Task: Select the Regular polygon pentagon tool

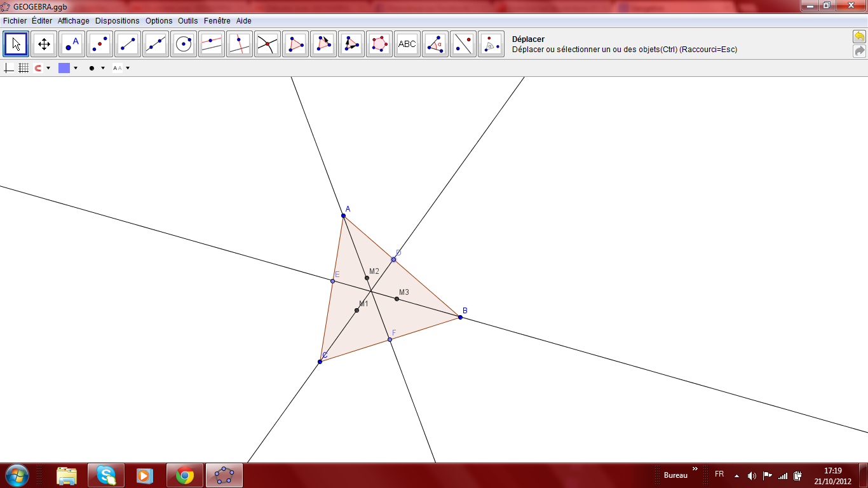Action: 380,44
